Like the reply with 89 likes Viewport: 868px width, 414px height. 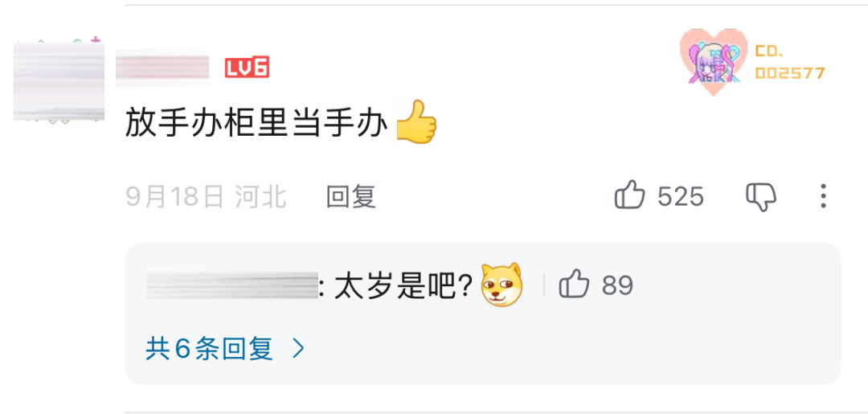pyautogui.click(x=574, y=285)
